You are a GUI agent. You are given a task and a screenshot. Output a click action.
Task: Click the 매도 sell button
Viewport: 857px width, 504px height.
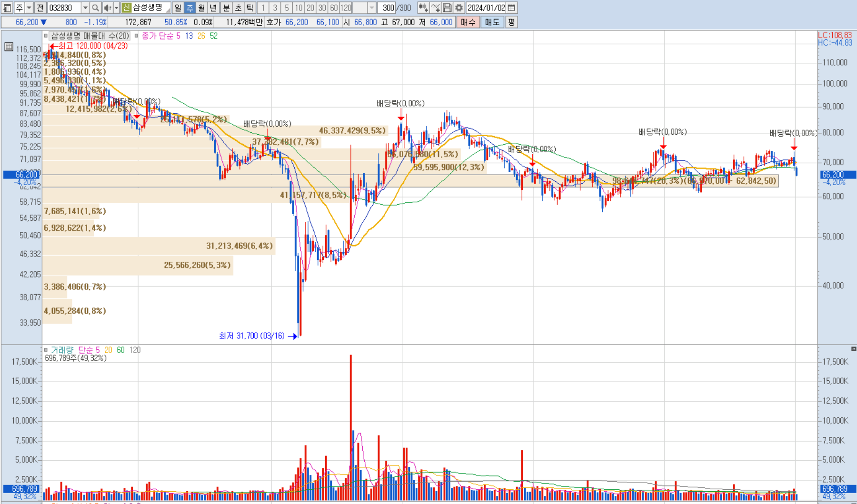coord(492,22)
